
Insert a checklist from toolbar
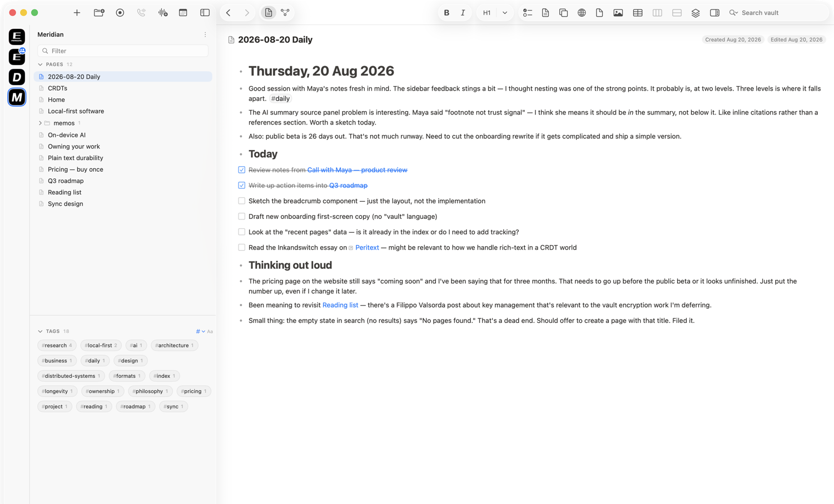(x=528, y=13)
